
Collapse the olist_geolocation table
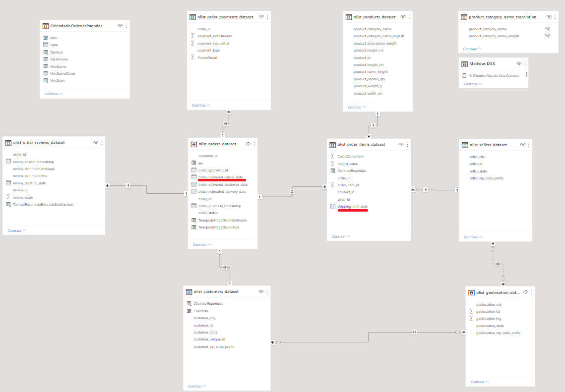pyautogui.click(x=480, y=382)
